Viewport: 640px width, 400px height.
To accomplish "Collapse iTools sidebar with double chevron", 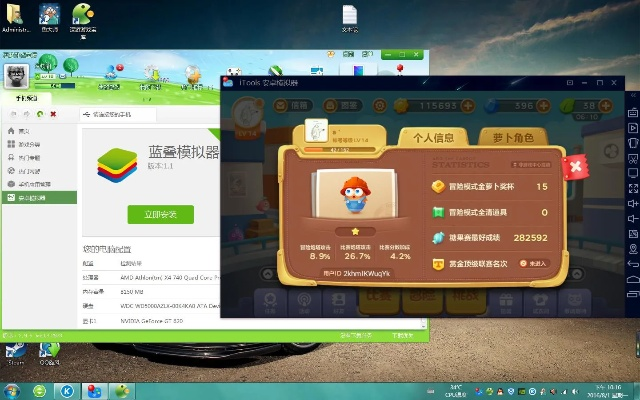I will [x=633, y=96].
